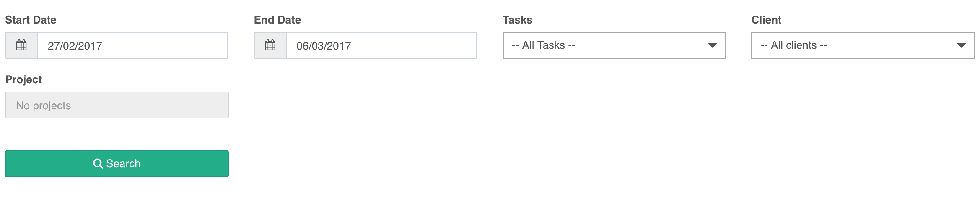Open the End Date calendar icon
This screenshot has height=205, width=980.
tap(270, 45)
